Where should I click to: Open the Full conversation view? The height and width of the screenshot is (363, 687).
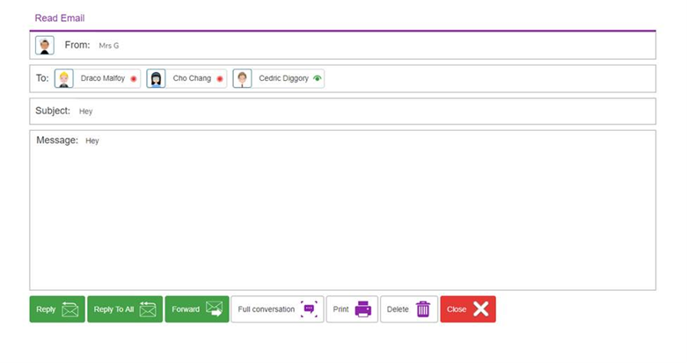tap(277, 309)
